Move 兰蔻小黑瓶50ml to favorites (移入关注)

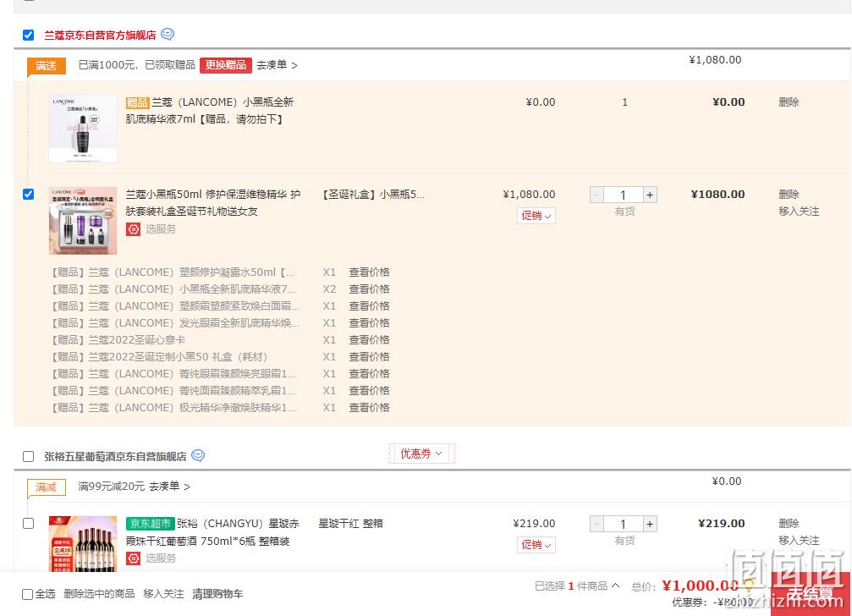(x=799, y=212)
